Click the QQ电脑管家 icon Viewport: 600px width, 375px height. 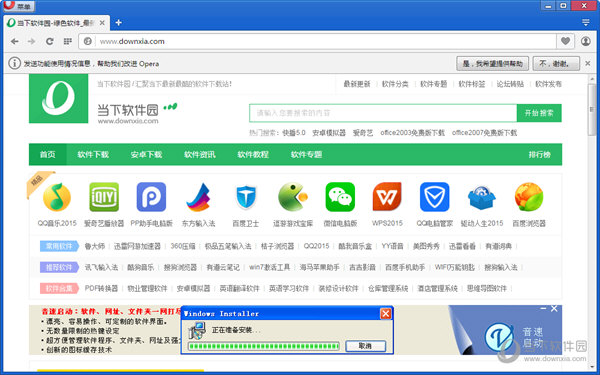[x=434, y=197]
